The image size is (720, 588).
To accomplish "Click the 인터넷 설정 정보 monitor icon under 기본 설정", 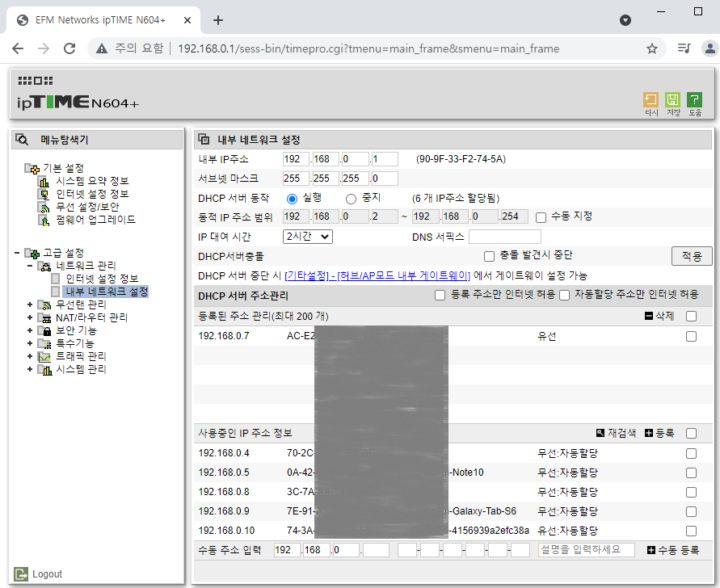I will click(44, 194).
